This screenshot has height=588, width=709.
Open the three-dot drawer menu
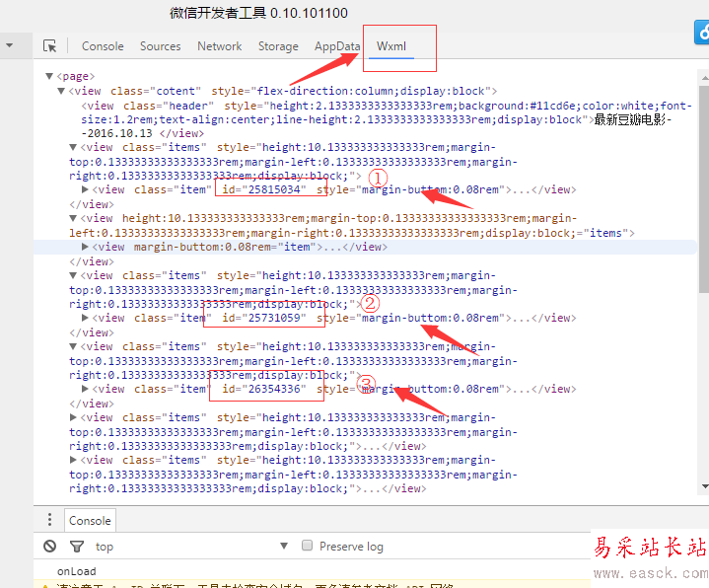click(49, 520)
